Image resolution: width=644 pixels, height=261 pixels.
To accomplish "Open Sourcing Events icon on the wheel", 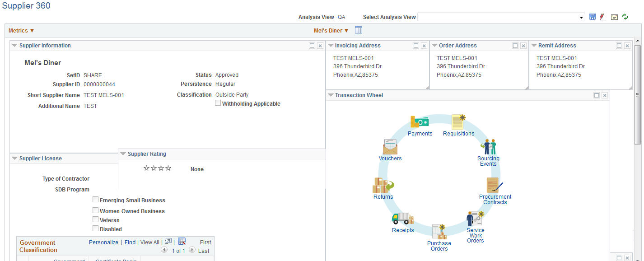I will point(488,147).
